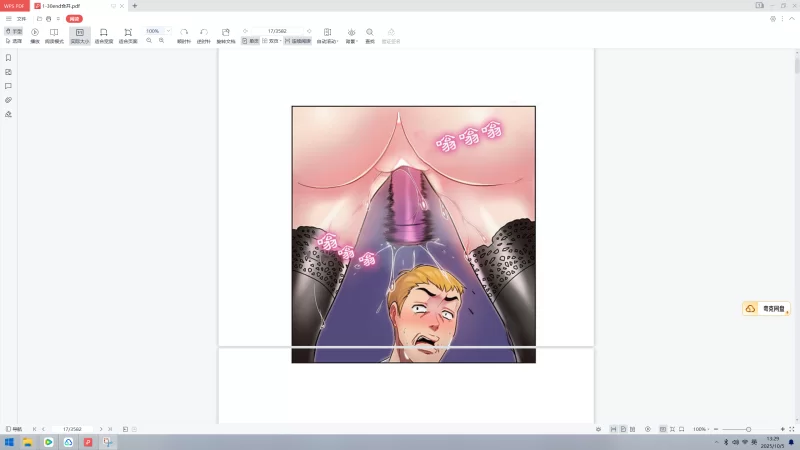Toggle Single page layout mode
800x450 pixels.
point(251,41)
